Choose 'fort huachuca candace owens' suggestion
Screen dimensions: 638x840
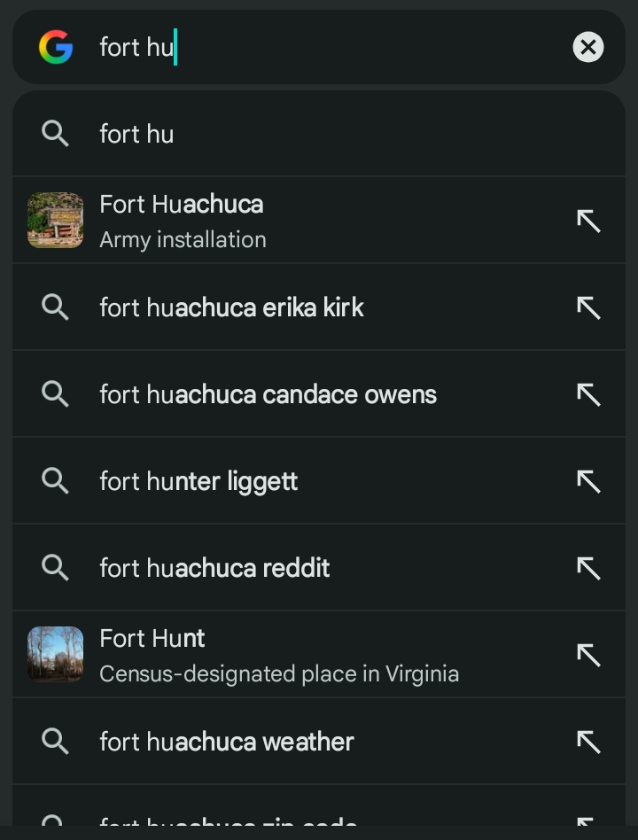point(268,394)
